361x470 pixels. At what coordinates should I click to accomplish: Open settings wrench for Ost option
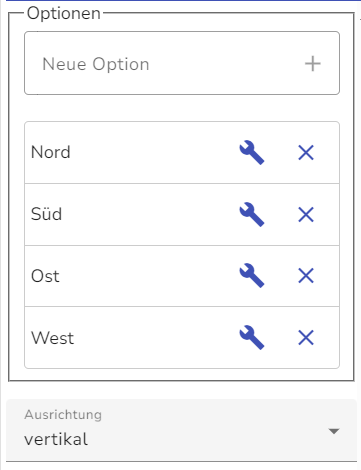[x=252, y=276]
